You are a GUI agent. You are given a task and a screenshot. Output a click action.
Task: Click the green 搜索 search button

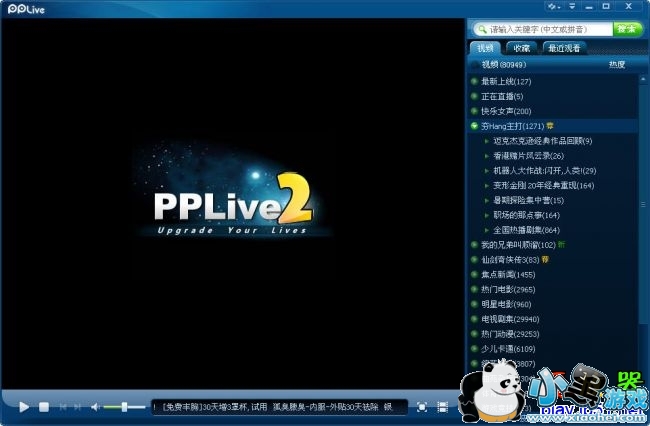coord(627,29)
